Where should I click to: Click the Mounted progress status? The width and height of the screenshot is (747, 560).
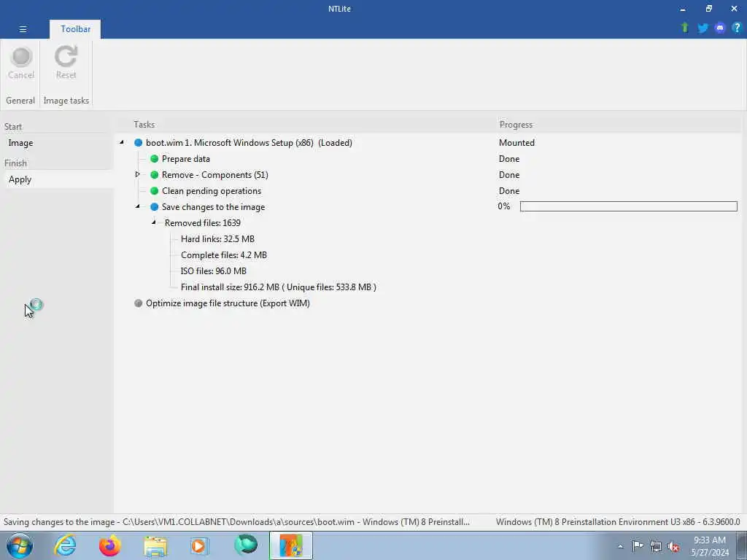pos(516,143)
